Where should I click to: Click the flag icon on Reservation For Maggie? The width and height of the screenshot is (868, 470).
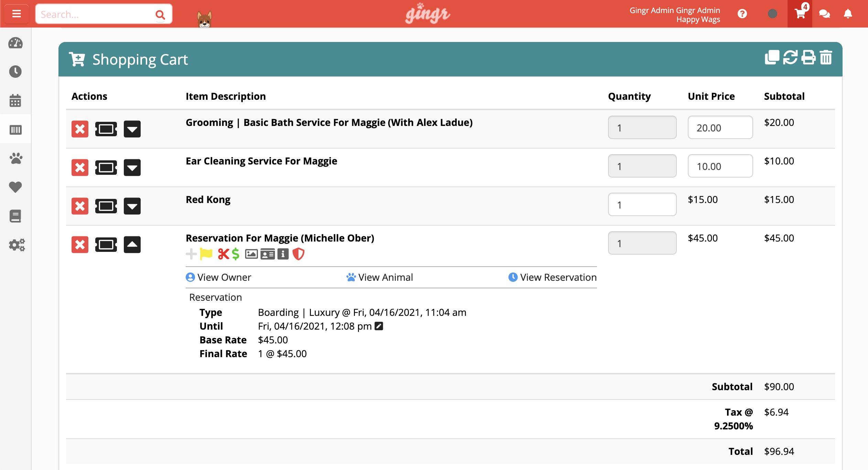tap(206, 254)
